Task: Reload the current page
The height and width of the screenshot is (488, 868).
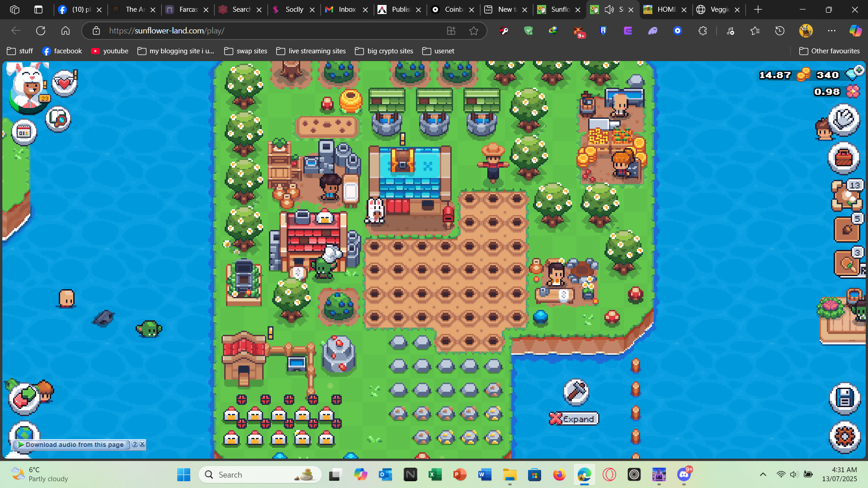Action: (x=41, y=31)
